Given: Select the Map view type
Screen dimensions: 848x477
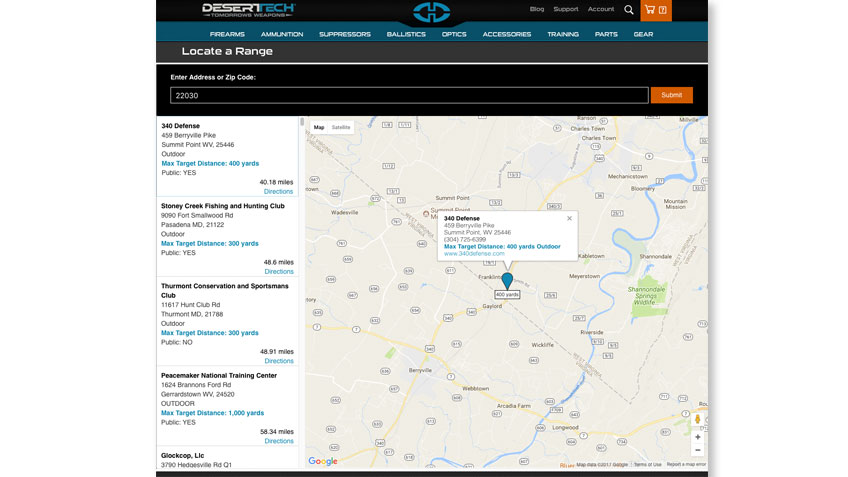Looking at the screenshot, I should coord(319,127).
